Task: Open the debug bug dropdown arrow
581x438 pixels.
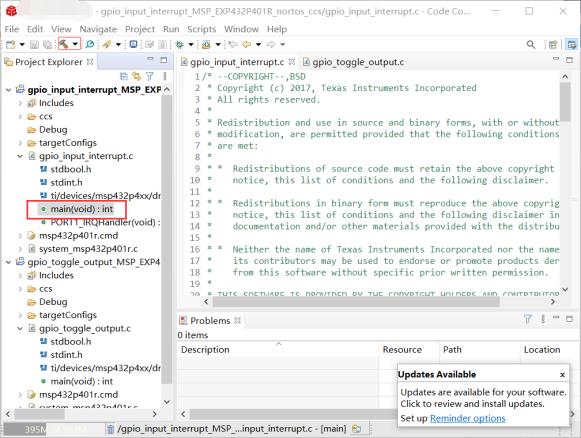Action: (x=191, y=44)
